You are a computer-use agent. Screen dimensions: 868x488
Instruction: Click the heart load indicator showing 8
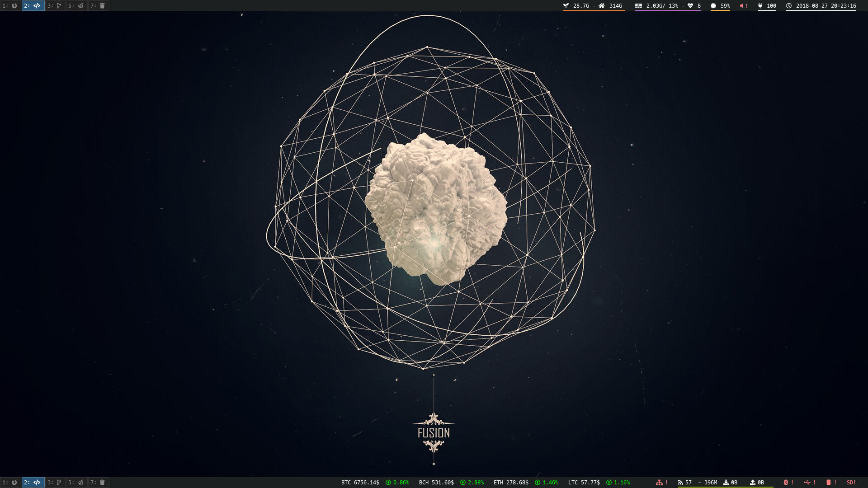point(694,6)
